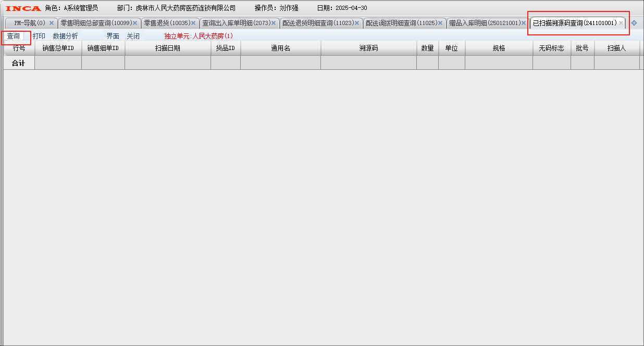Viewport: 644px width, 346px height.
Task: Click the 打印 toolbar button
Action: (x=39, y=36)
